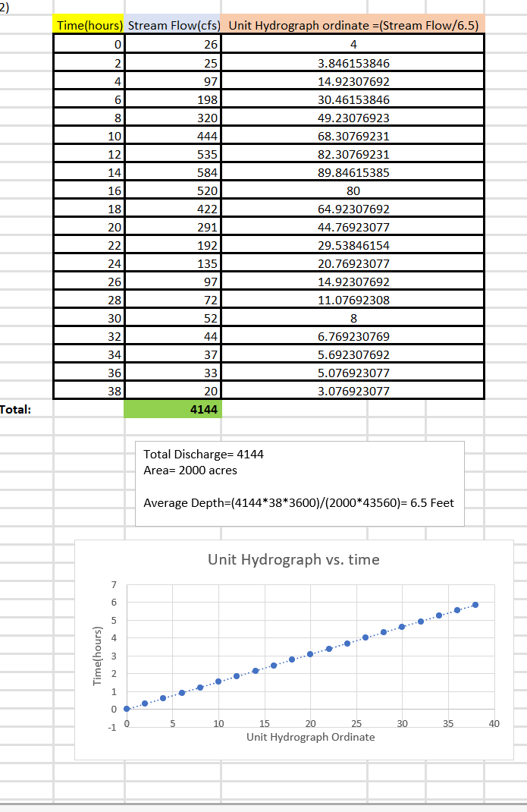The height and width of the screenshot is (812, 527).
Task: Click ordinate cell 30.46153846
Action: pyautogui.click(x=353, y=99)
